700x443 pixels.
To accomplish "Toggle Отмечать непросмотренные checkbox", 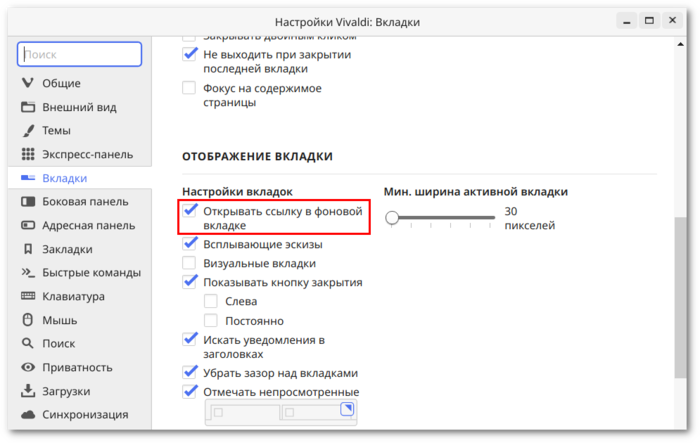I will (189, 392).
